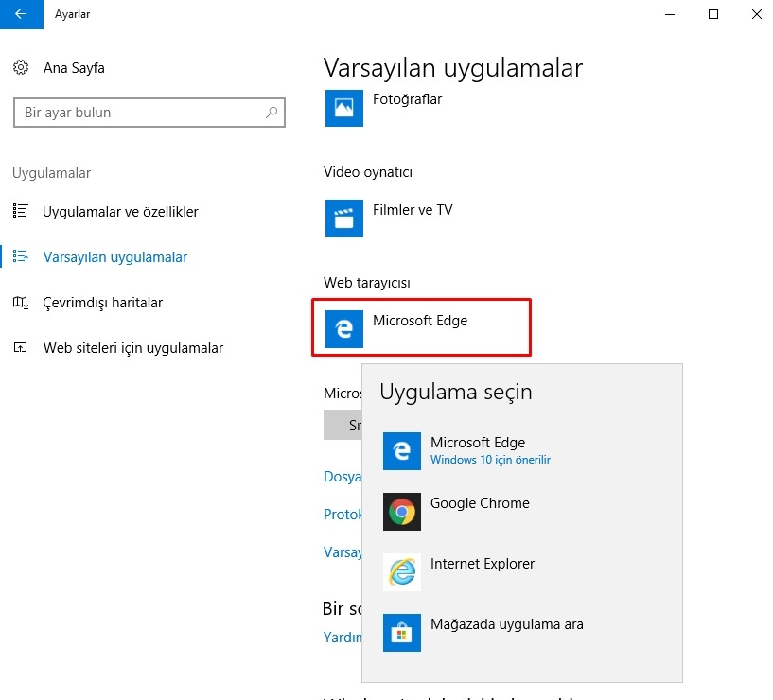The image size is (773, 700).
Task: Open the Yardım alın link
Action: pyautogui.click(x=341, y=637)
